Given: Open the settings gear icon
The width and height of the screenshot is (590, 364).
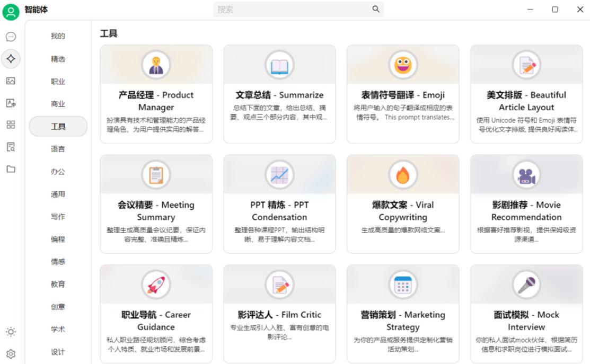Looking at the screenshot, I should tap(11, 353).
